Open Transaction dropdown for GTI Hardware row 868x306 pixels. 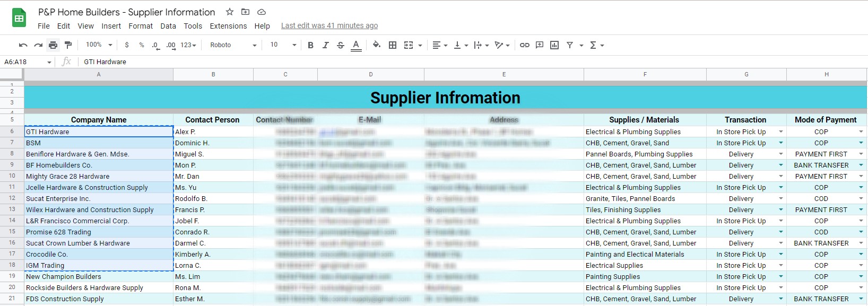781,132
